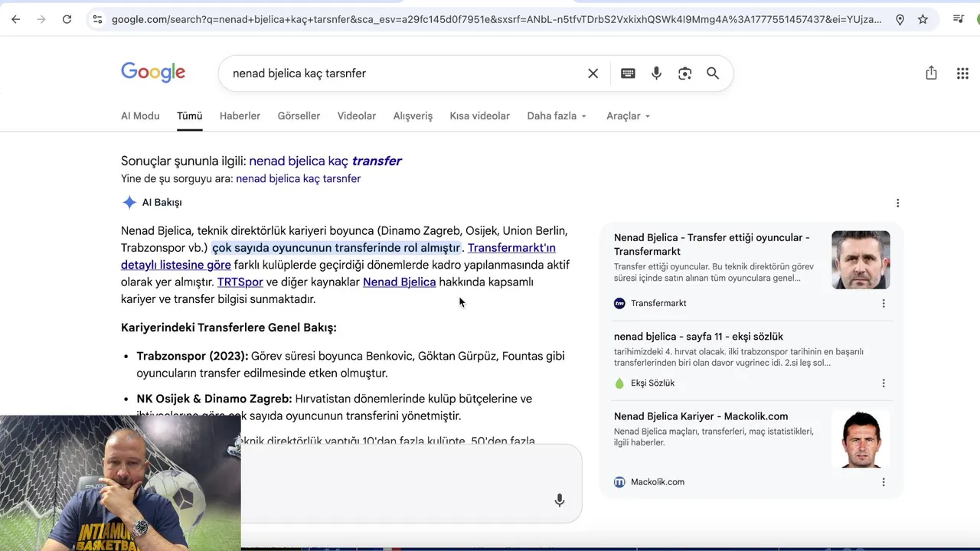Select the Tümü tab
The width and height of the screenshot is (980, 551).
(x=189, y=116)
